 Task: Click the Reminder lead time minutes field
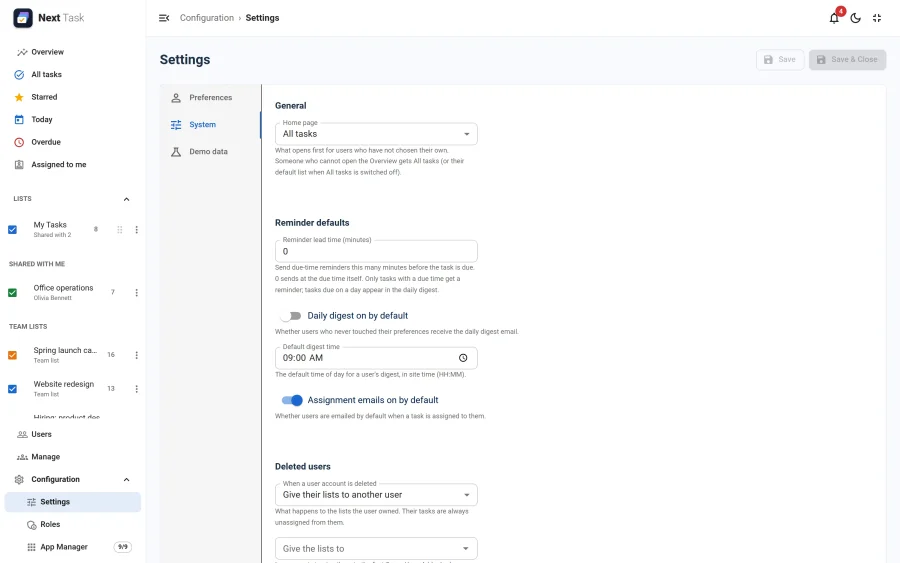tap(376, 251)
